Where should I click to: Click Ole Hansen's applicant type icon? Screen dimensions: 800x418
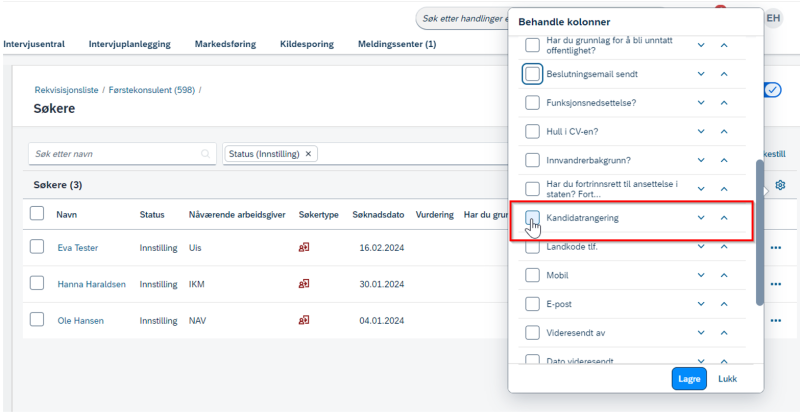click(304, 321)
